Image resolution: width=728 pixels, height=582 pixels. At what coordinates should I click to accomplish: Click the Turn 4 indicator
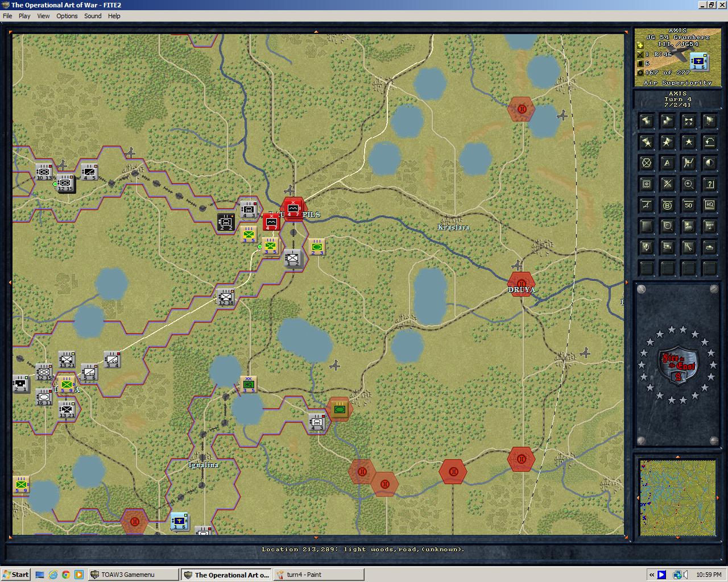[678, 99]
